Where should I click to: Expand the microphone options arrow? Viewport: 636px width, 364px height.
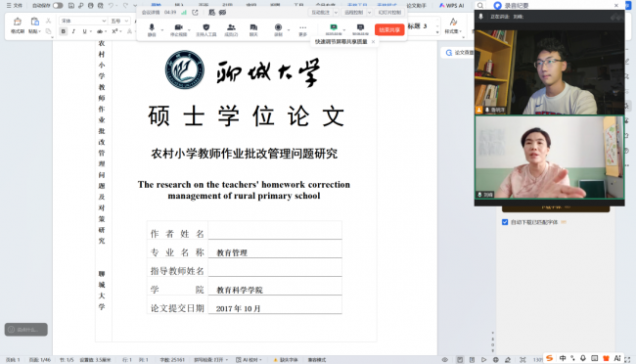(162, 30)
